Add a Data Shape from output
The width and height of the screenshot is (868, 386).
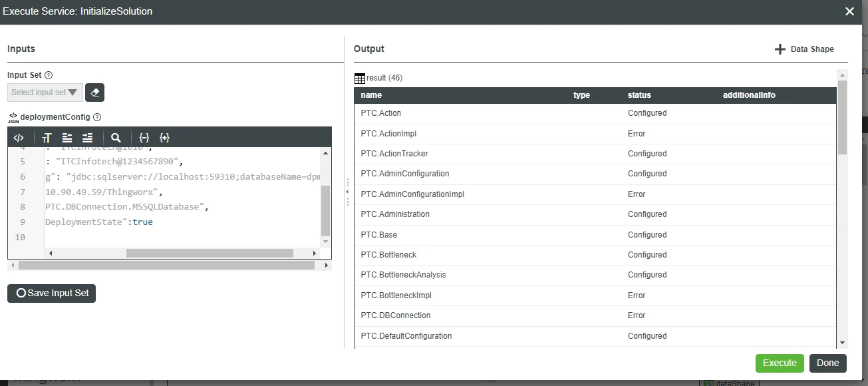tap(804, 49)
